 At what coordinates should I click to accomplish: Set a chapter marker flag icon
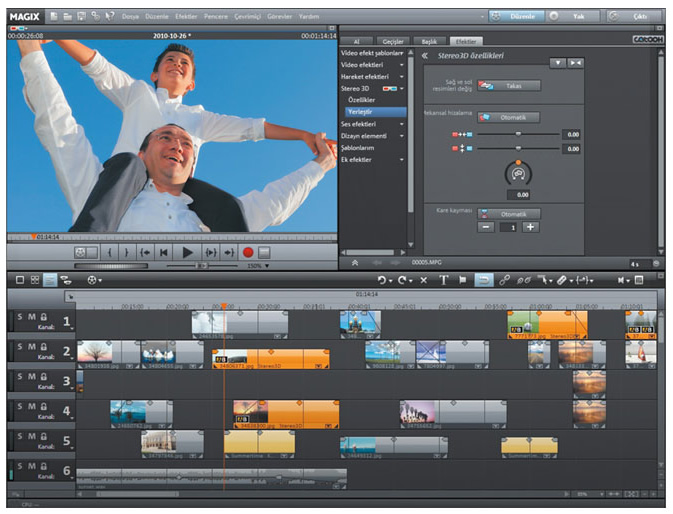(x=463, y=280)
